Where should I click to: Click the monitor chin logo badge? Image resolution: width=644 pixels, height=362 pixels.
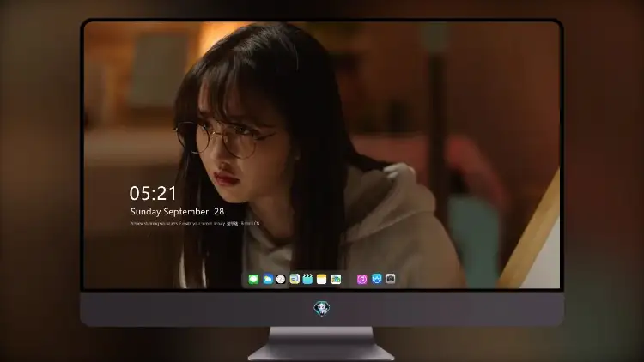click(x=322, y=308)
